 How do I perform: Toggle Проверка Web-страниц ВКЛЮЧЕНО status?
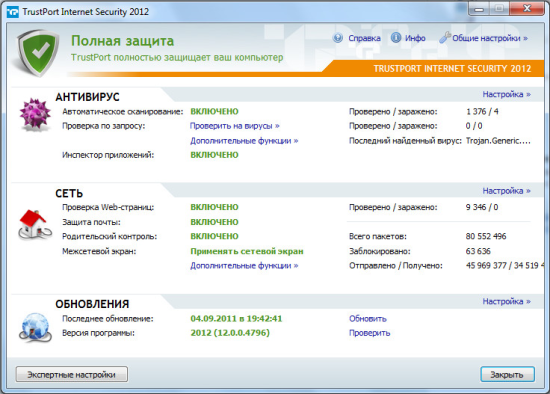pyautogui.click(x=214, y=207)
